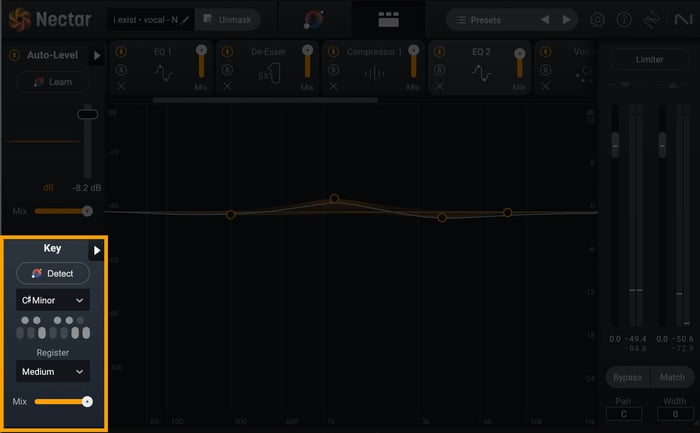Solo the EQ 1 module
This screenshot has width=700, height=433.
[x=121, y=70]
